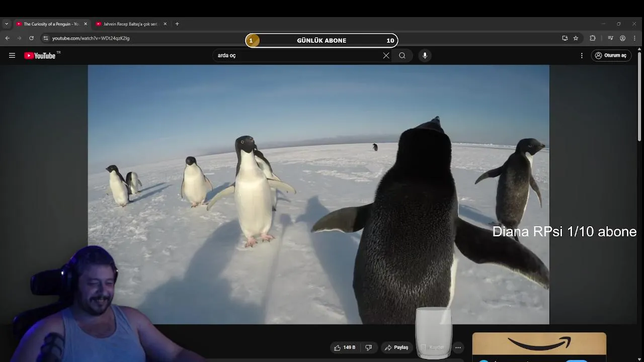644x362 pixels.
Task: Expand the tab search dropdown arrow
Action: pos(7,24)
